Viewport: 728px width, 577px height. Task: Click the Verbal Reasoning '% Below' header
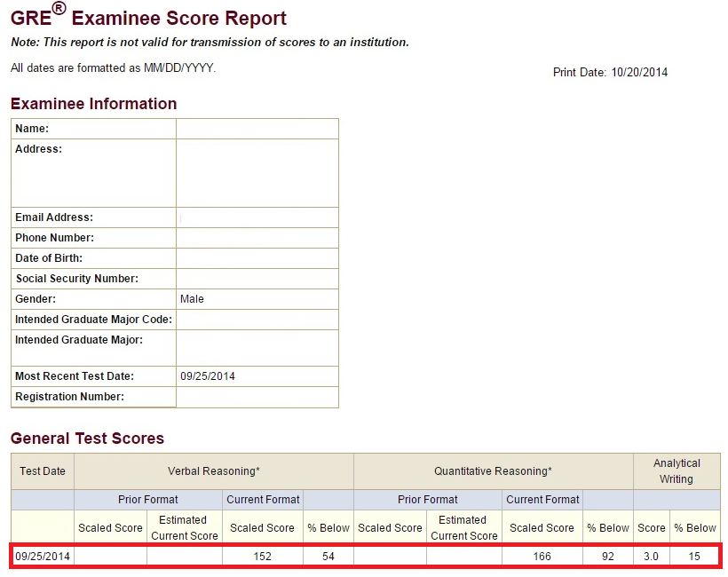point(328,528)
